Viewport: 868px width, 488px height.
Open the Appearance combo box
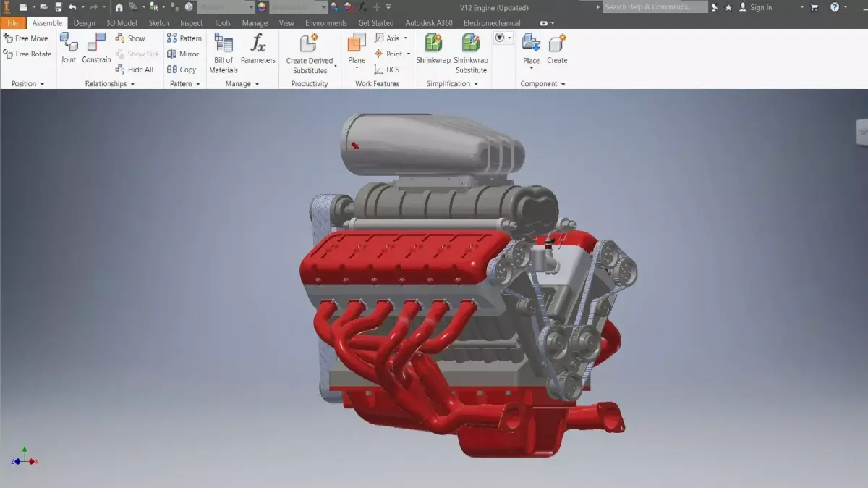click(x=298, y=7)
